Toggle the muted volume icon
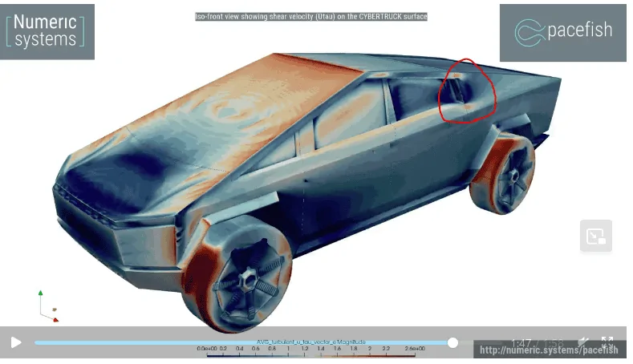The image size is (633, 364). (x=582, y=342)
